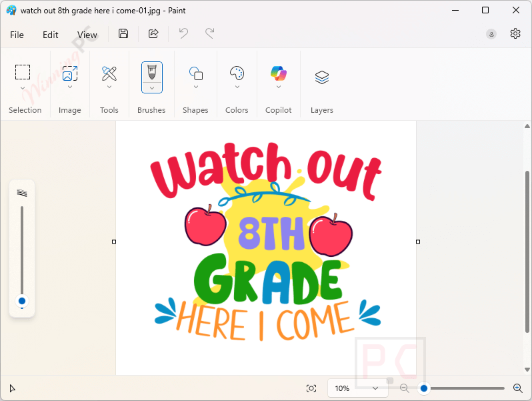Click the zoom out magnifier

405,388
